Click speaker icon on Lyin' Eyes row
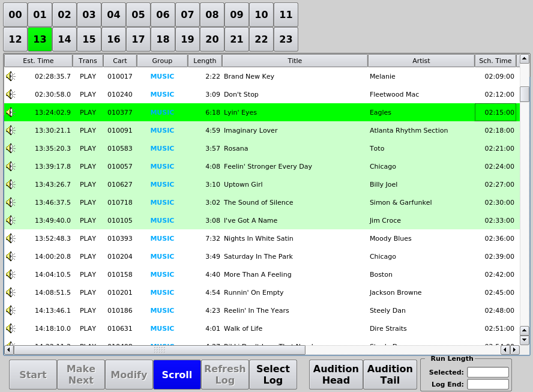 coord(10,112)
